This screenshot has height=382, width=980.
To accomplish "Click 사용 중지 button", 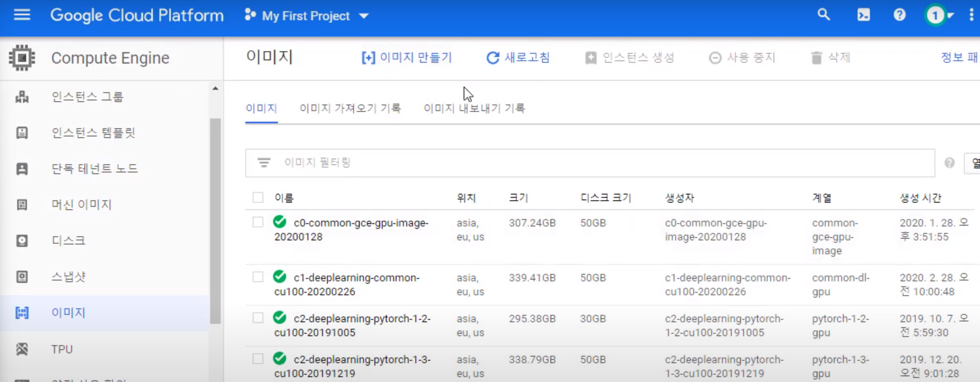I will (742, 57).
